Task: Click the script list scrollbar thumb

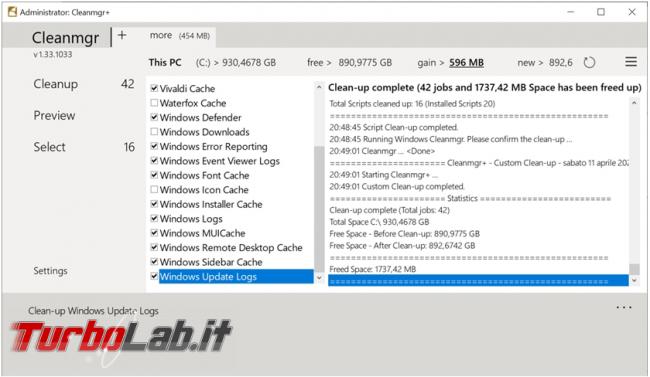Action: pyautogui.click(x=319, y=208)
